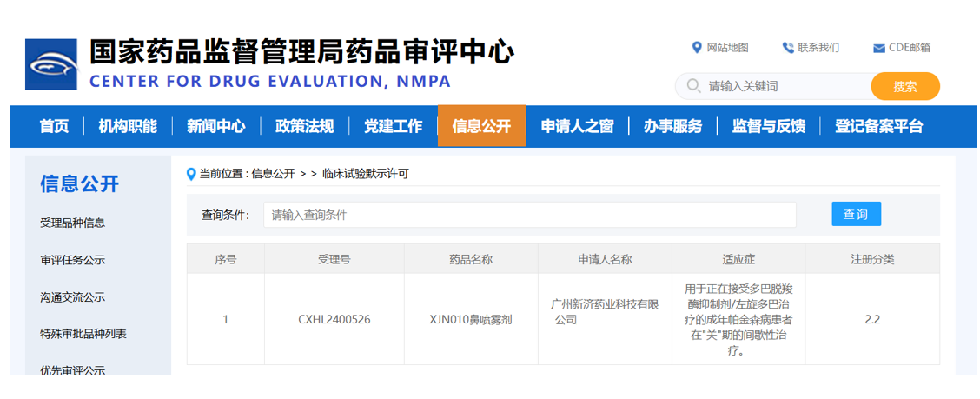Click the 注册分类 column header
The height and width of the screenshot is (399, 980).
click(872, 259)
